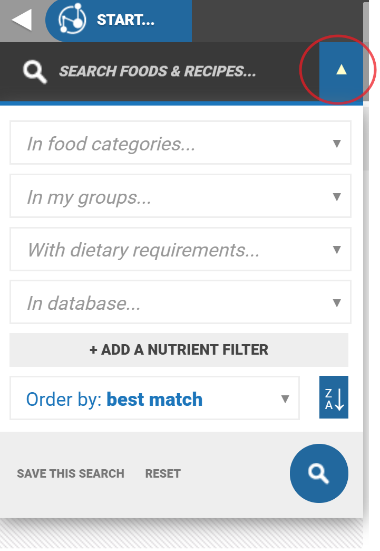Toggle Z-A sort direction icon

point(333,397)
